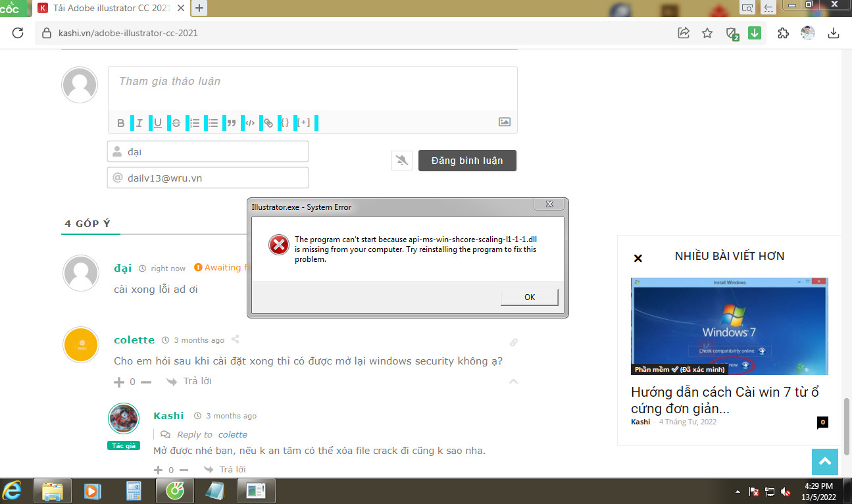Viewport: 852px width, 504px height.
Task: Click Trả lời under colette's comment
Action: (189, 381)
